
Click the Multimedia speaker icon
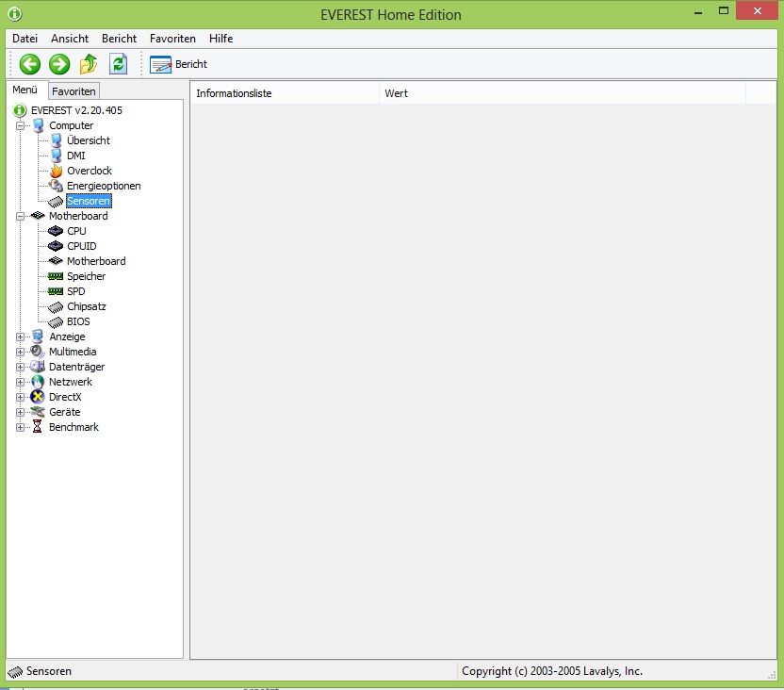(x=38, y=352)
